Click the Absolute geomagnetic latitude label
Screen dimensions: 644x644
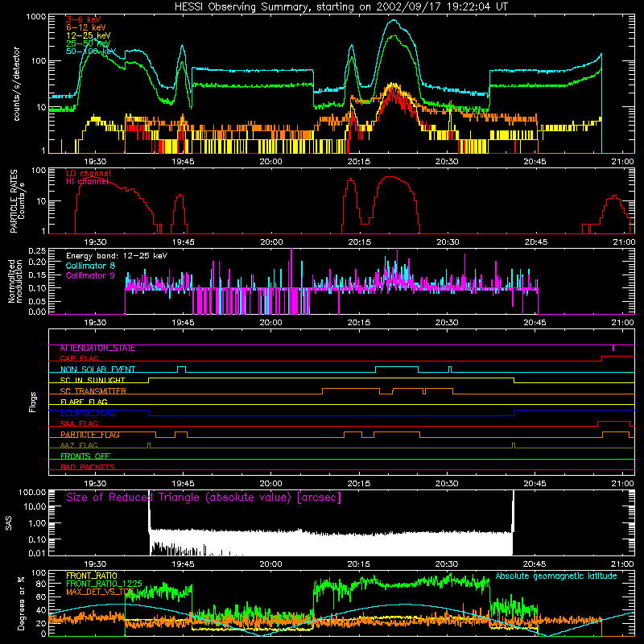[556, 576]
